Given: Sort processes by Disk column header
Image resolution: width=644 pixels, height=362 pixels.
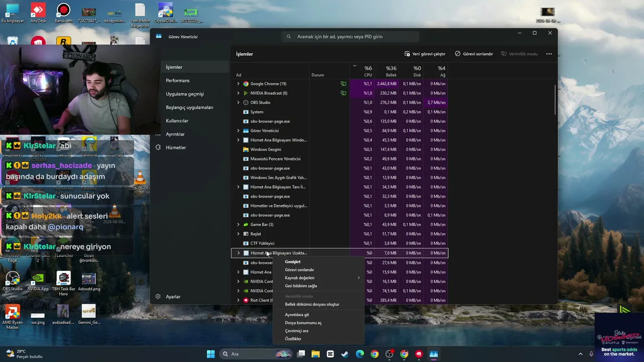Looking at the screenshot, I should pos(411,71).
